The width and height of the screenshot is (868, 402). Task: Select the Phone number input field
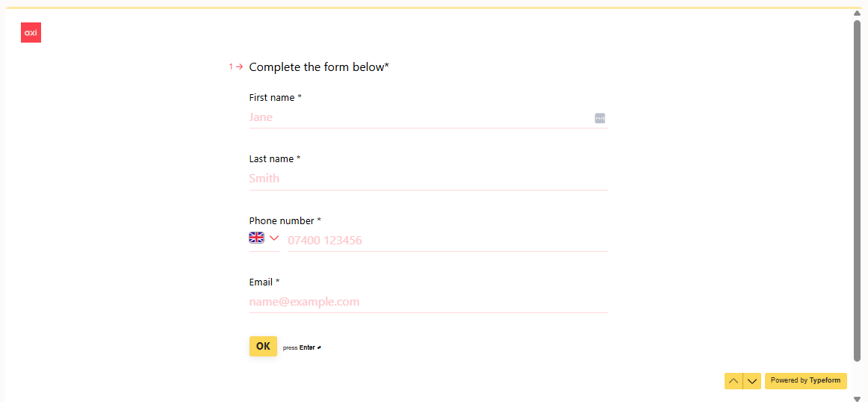click(x=447, y=241)
